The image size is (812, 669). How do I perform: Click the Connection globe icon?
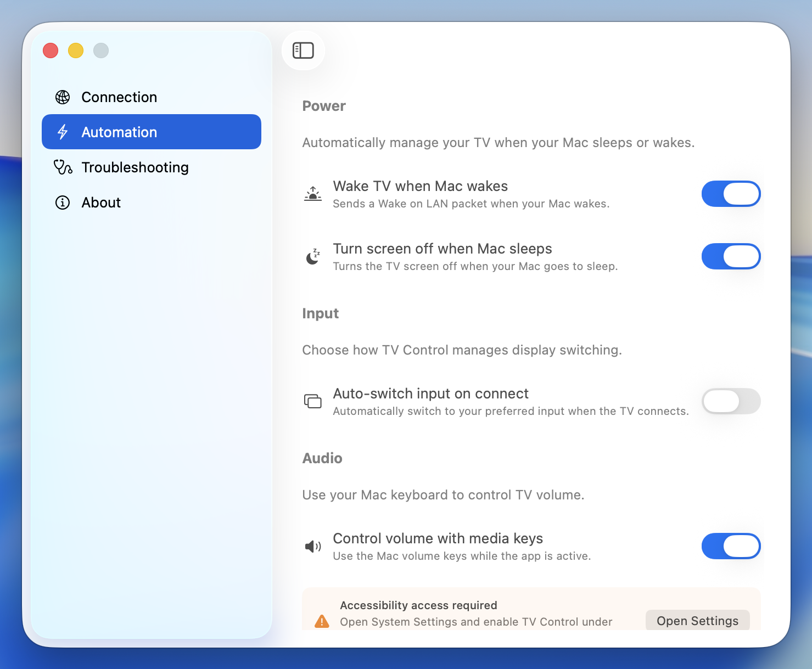coord(63,97)
